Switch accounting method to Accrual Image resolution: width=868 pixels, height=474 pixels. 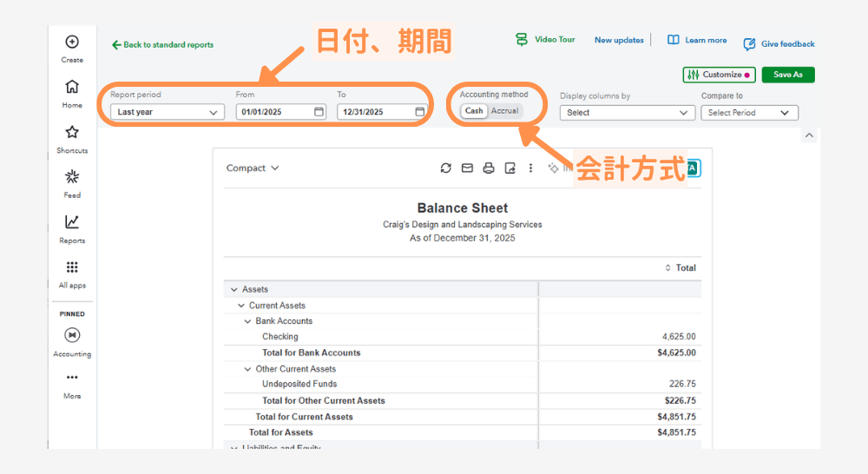(505, 111)
